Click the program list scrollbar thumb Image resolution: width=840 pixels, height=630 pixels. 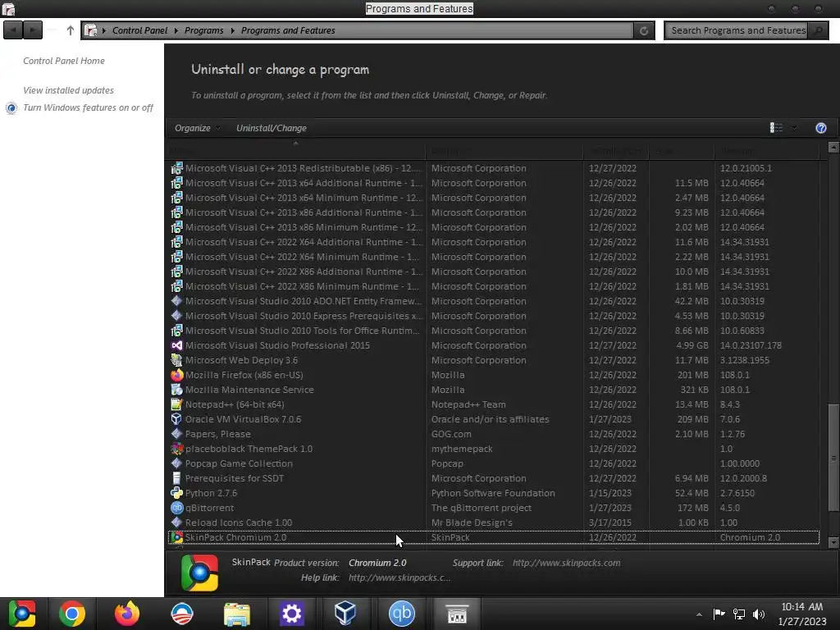[833, 458]
